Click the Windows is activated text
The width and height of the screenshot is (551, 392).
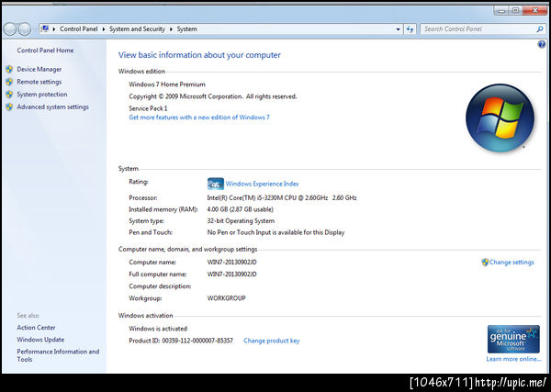[158, 329]
